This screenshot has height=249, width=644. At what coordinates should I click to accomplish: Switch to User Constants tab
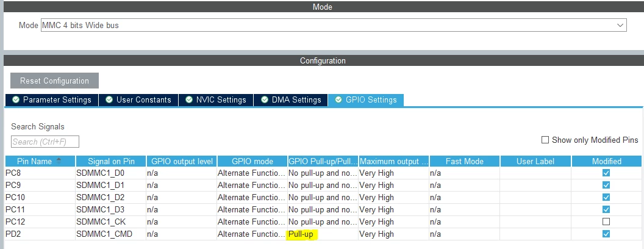click(x=138, y=100)
